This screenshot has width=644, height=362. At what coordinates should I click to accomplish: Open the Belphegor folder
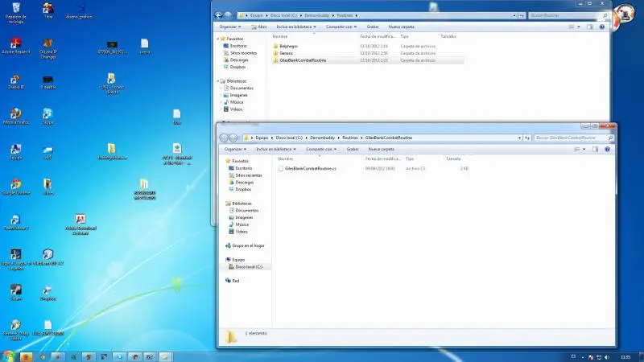(x=288, y=46)
